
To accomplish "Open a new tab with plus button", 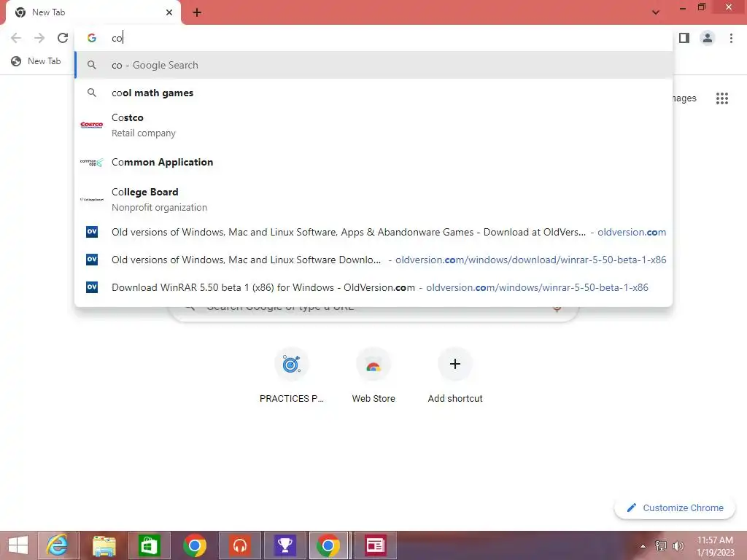I will pos(197,12).
